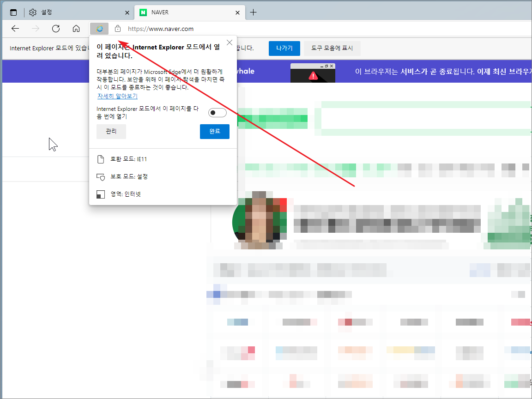Click the address bar URL
Screen dimensions: 532x399
click(161, 29)
